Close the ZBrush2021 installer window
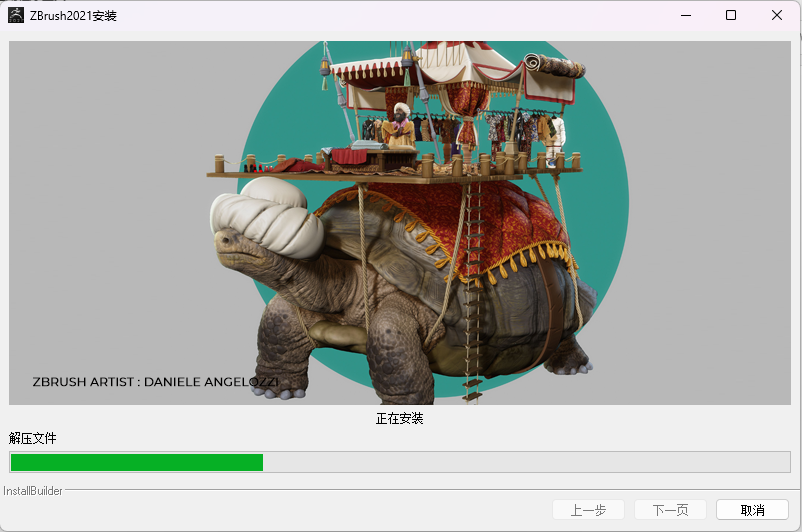The width and height of the screenshot is (802, 532). [x=776, y=15]
